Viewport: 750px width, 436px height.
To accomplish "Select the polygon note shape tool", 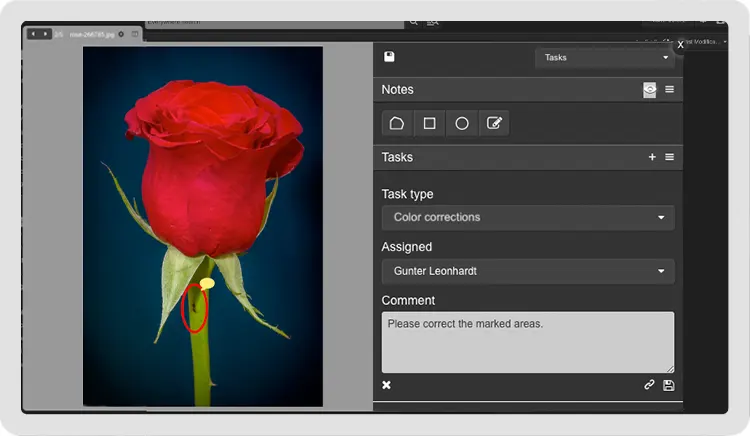I will tap(397, 123).
